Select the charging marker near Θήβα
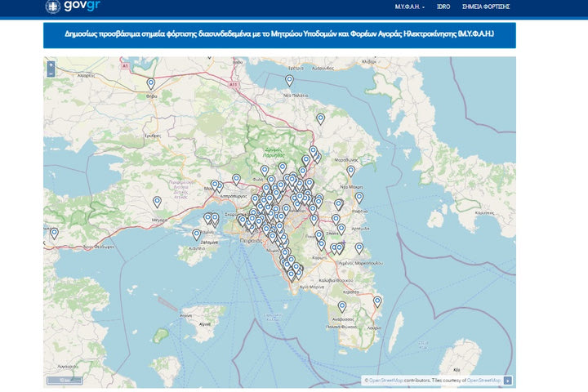 (x=151, y=83)
